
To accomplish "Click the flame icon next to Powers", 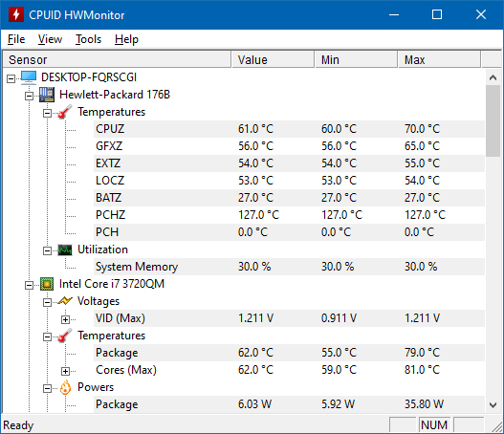I will (x=65, y=387).
